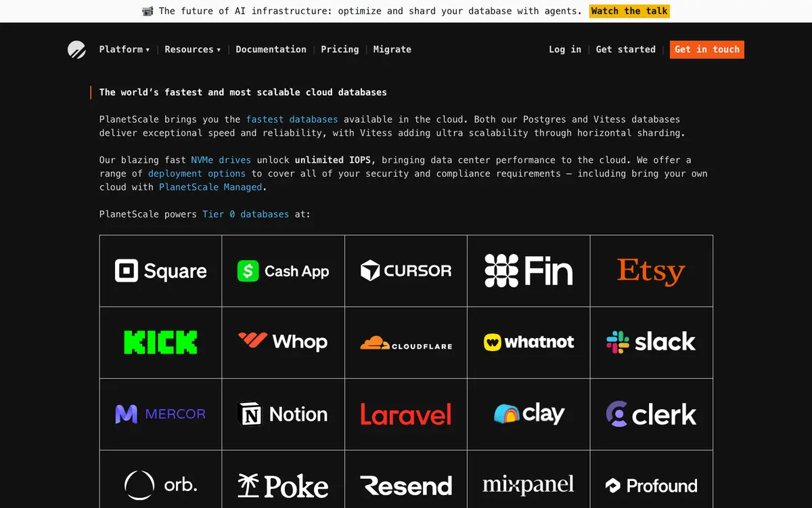The image size is (812, 508).
Task: Click the Laravel logo tile
Action: [406, 414]
